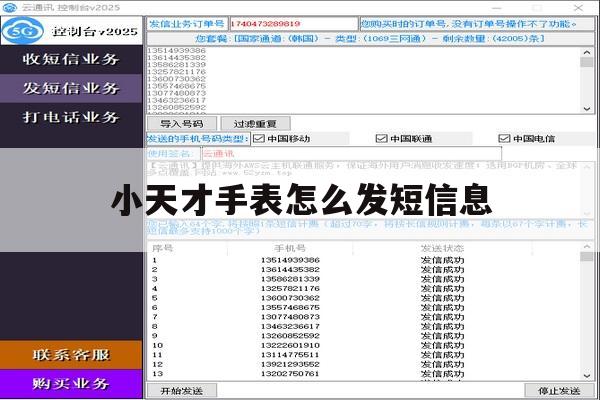This screenshot has width=600, height=400.
Task: Click the title bar cloud app icon
Action: 10,7
